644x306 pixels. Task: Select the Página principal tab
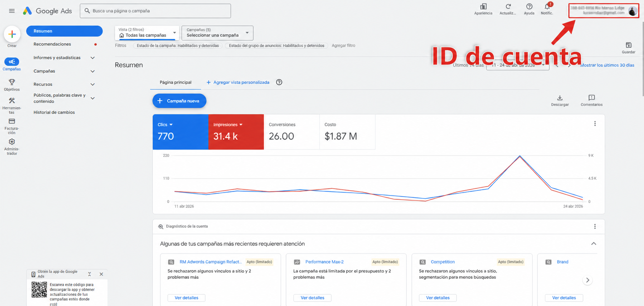(x=175, y=82)
